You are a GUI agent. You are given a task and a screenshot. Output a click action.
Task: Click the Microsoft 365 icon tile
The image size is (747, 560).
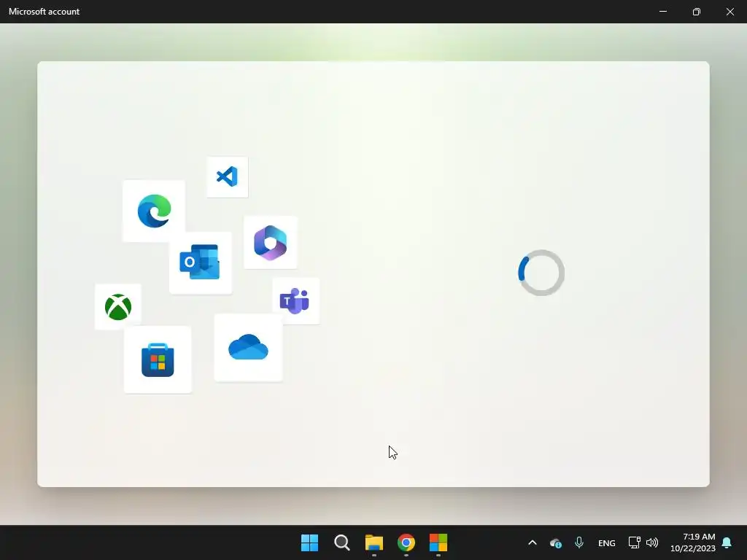click(x=271, y=242)
